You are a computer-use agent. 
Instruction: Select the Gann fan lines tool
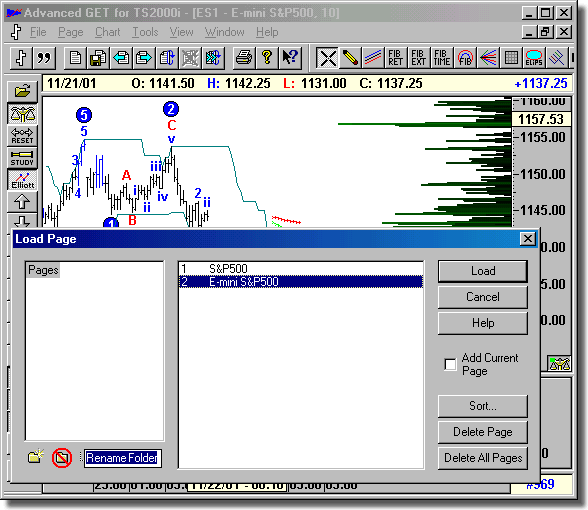(x=488, y=58)
